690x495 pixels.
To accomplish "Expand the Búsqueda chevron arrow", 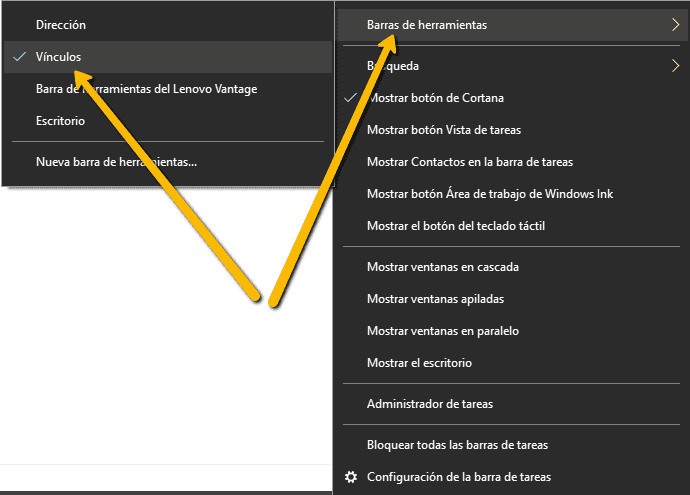I will (675, 66).
